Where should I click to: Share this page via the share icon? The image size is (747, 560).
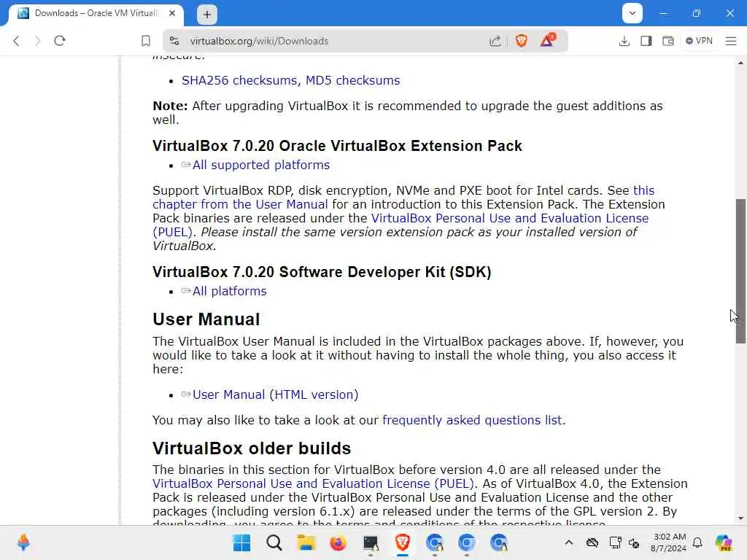coord(495,41)
